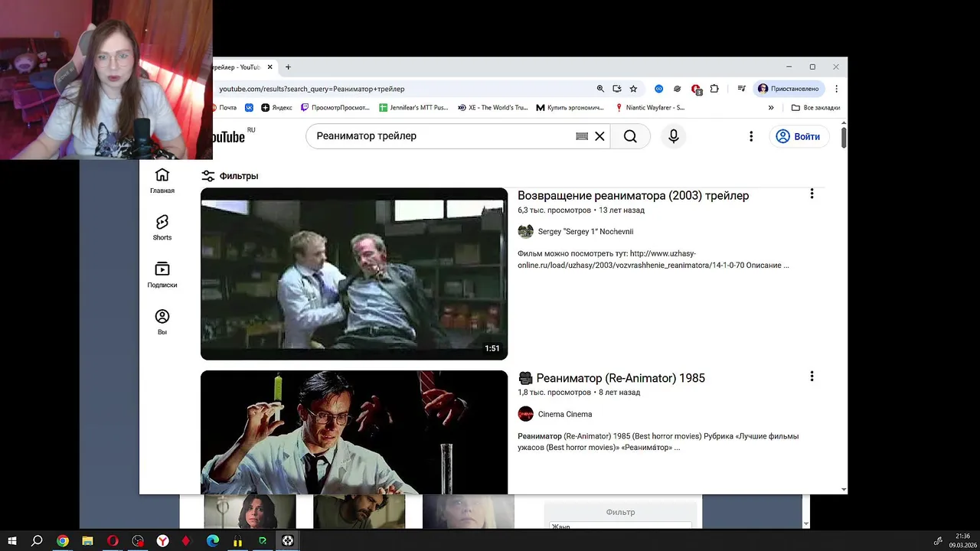Image resolution: width=980 pixels, height=551 pixels.
Task: Open the Niantic Wayfarer bookmark
Action: 650,108
